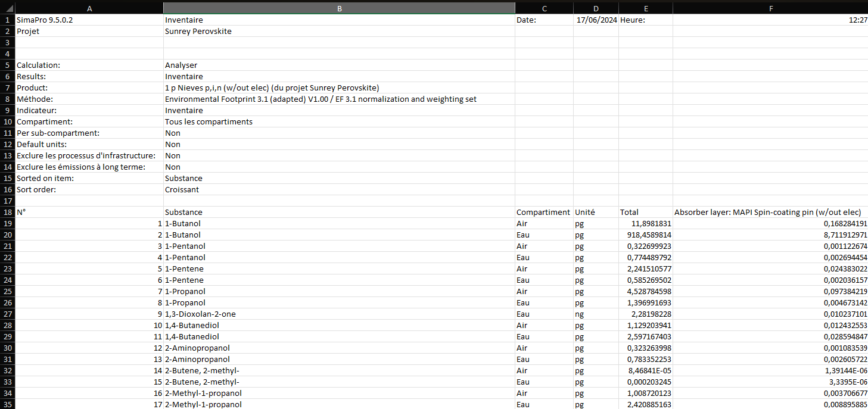Click the 'Substance' column title cell
Viewport: 868px width, 409px height.
coord(183,213)
